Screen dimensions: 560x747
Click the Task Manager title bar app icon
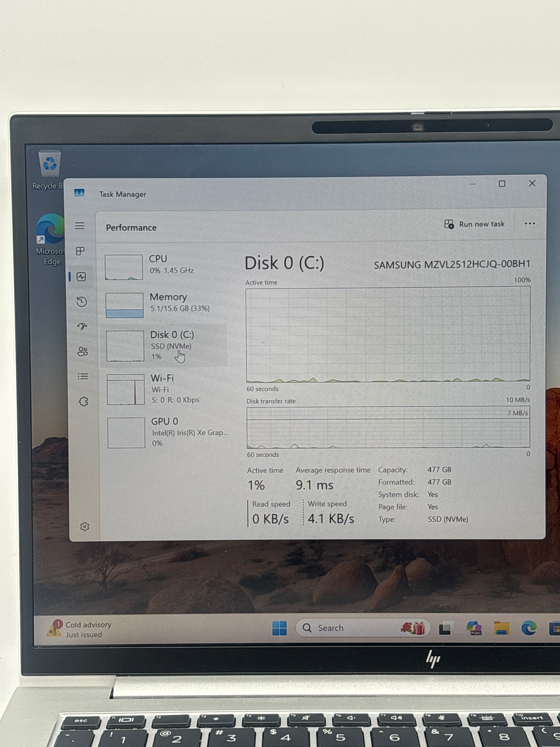pyautogui.click(x=79, y=193)
